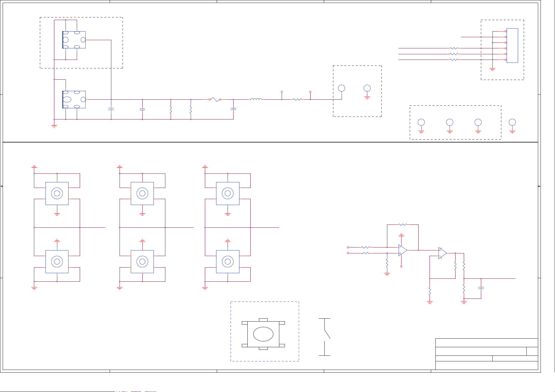This screenshot has height=392, width=555.
Task: Click the supply terminal below the first op-amp
Action: [x=401, y=266]
